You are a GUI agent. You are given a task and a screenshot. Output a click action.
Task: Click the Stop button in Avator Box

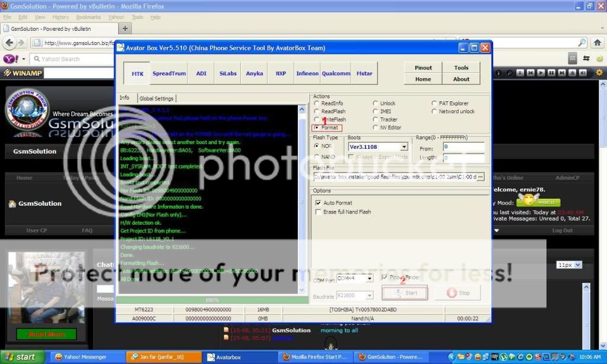[457, 293]
